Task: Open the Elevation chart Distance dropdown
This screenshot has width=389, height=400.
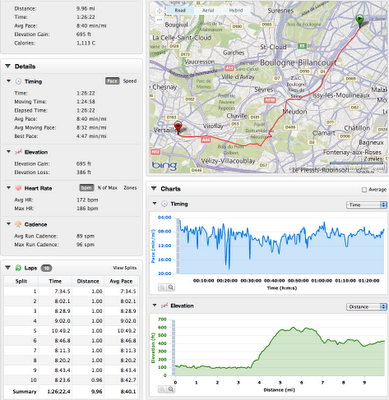Action: [x=366, y=307]
